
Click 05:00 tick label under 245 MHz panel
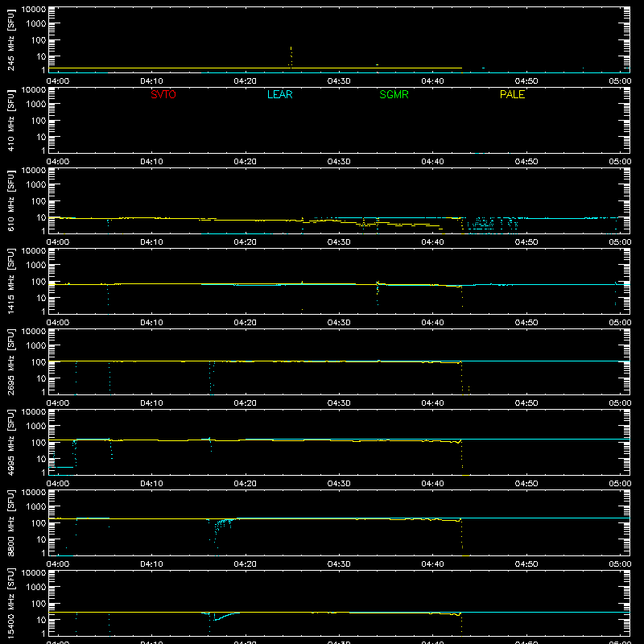coord(620,81)
